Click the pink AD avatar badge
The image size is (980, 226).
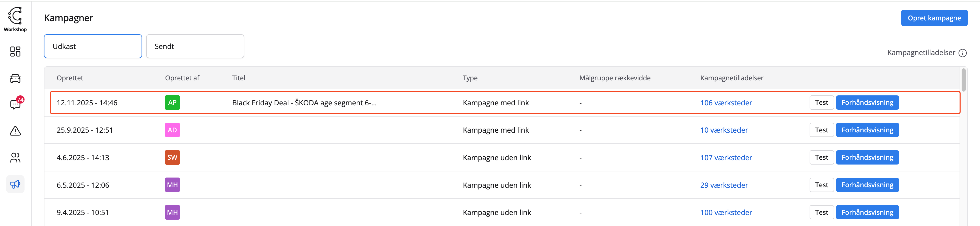pos(172,130)
